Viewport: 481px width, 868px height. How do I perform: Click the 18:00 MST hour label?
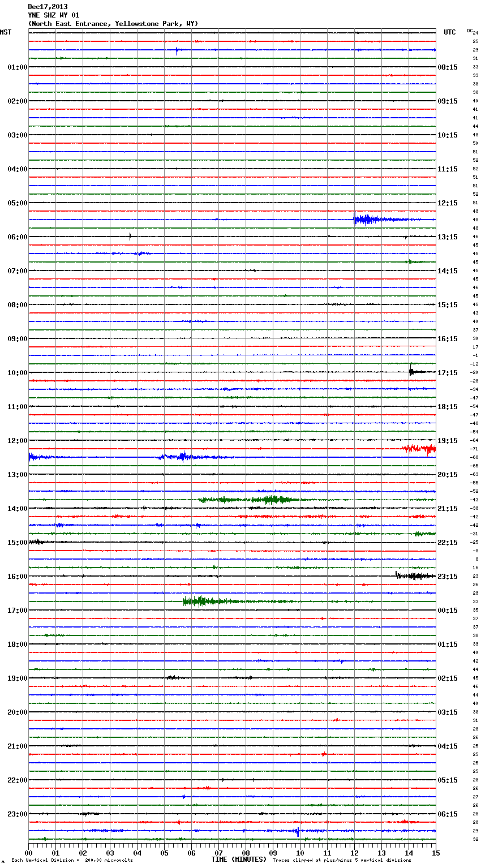pos(17,644)
